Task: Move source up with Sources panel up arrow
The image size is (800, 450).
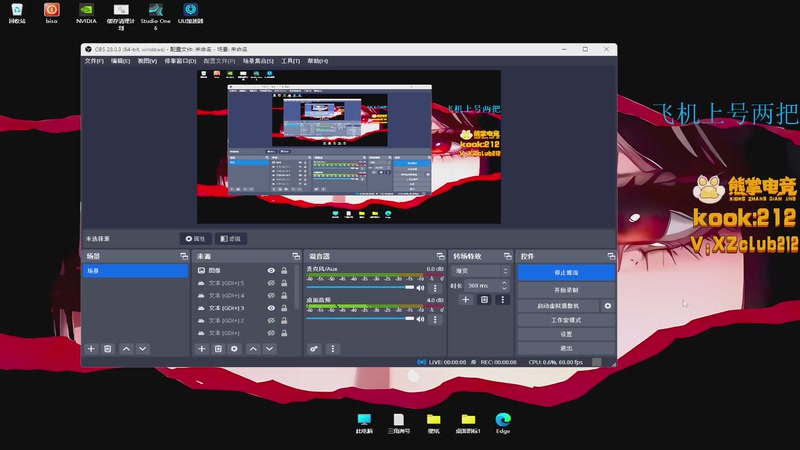Action: pyautogui.click(x=253, y=348)
